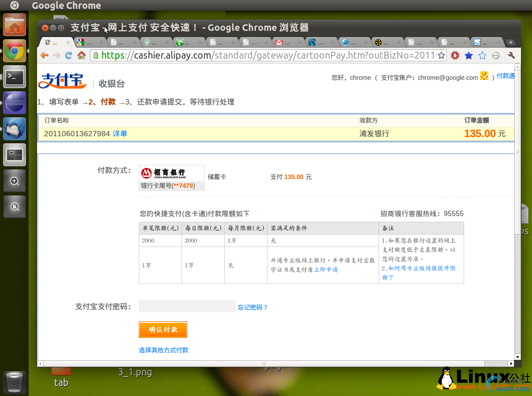The width and height of the screenshot is (532, 396).
Task: Click the Ubuntu logo dash button
Action: tap(14, 5)
